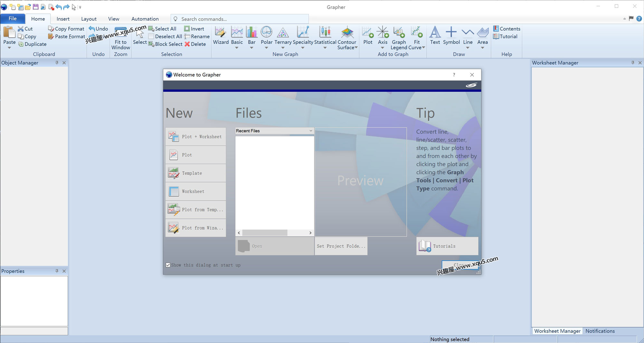Close the Properties panel
The height and width of the screenshot is (343, 644).
pyautogui.click(x=64, y=271)
